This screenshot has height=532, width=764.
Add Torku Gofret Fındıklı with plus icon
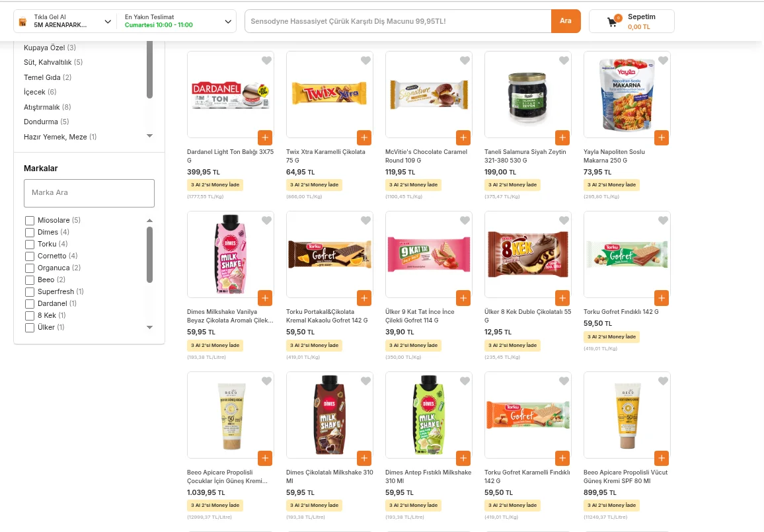(x=661, y=297)
